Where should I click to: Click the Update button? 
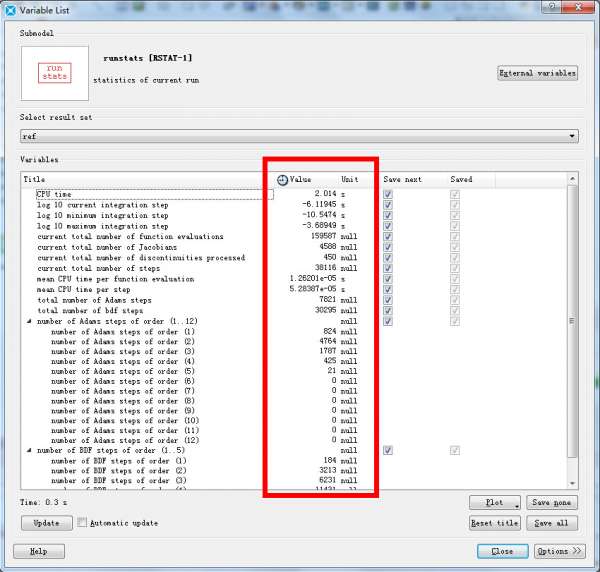click(46, 523)
